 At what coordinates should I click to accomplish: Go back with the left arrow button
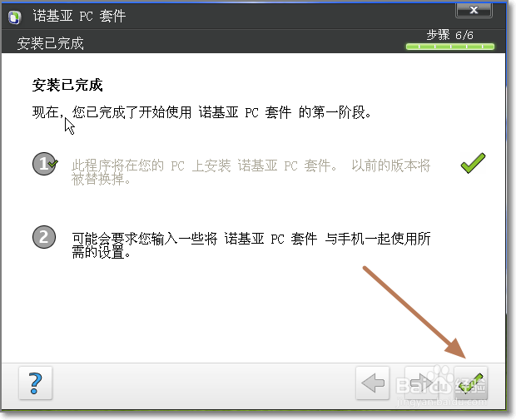click(373, 383)
